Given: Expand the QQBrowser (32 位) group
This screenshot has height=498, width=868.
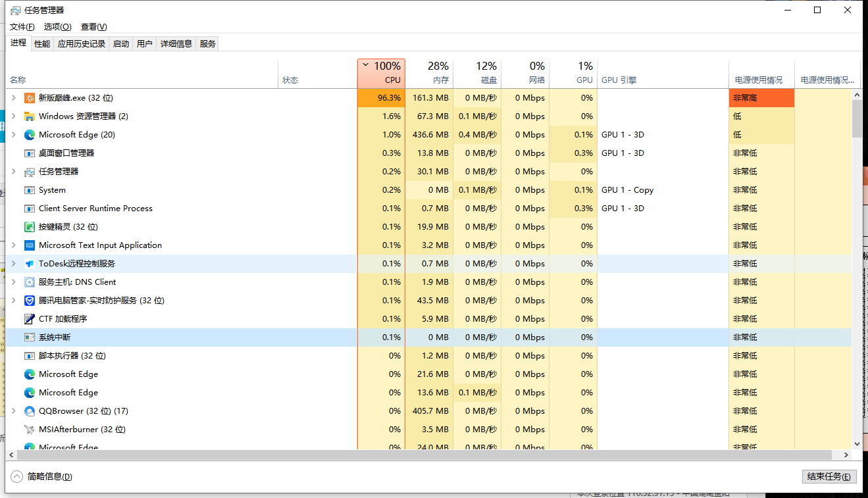Looking at the screenshot, I should pyautogui.click(x=13, y=411).
